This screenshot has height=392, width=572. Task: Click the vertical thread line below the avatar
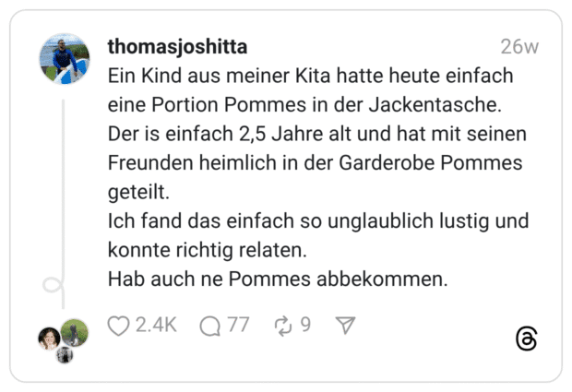pos(64,184)
